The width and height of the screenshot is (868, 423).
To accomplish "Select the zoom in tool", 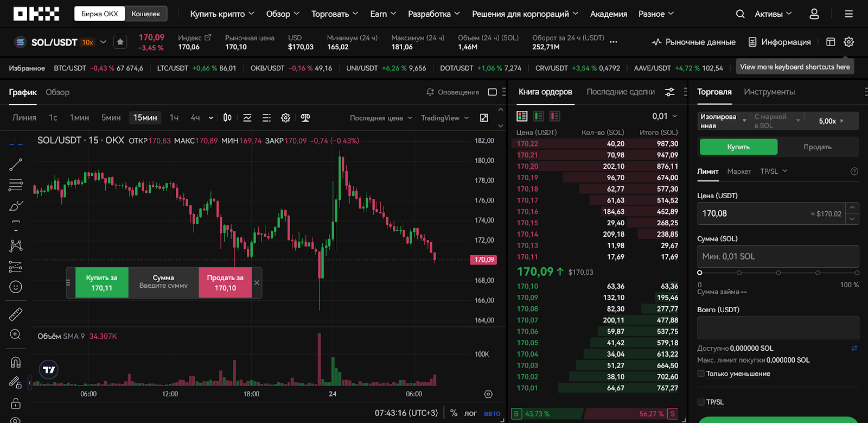I will point(16,334).
